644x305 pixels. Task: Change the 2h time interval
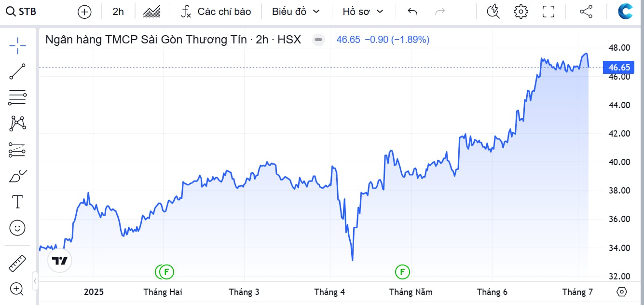118,12
